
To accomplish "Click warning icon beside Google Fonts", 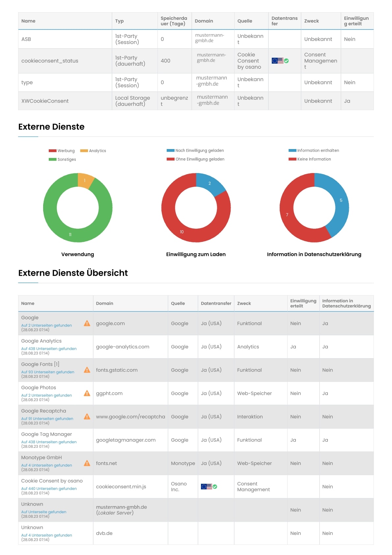I will 87,370.
